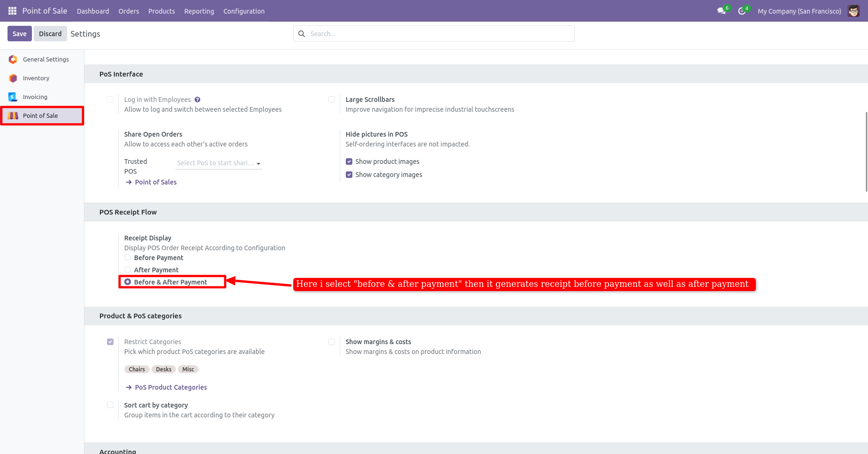Click the PoS Interface section heading
Viewport: 868px width, 454px height.
click(121, 74)
